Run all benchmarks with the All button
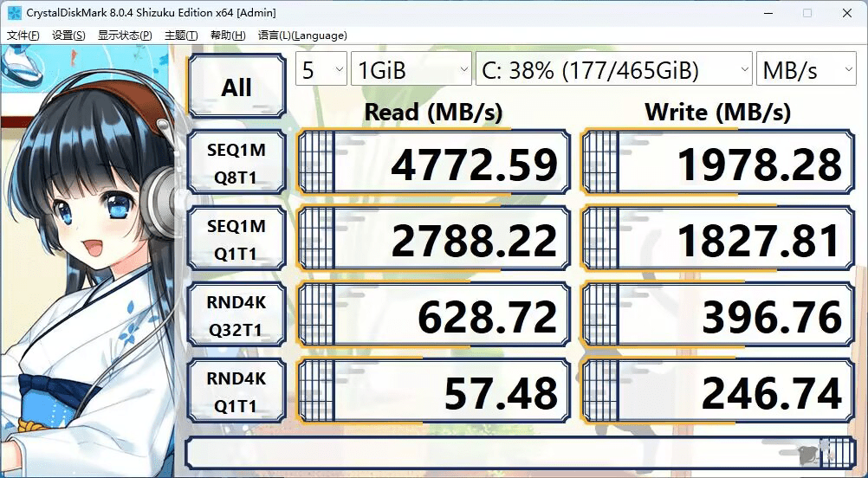This screenshot has height=478, width=868. pos(236,87)
